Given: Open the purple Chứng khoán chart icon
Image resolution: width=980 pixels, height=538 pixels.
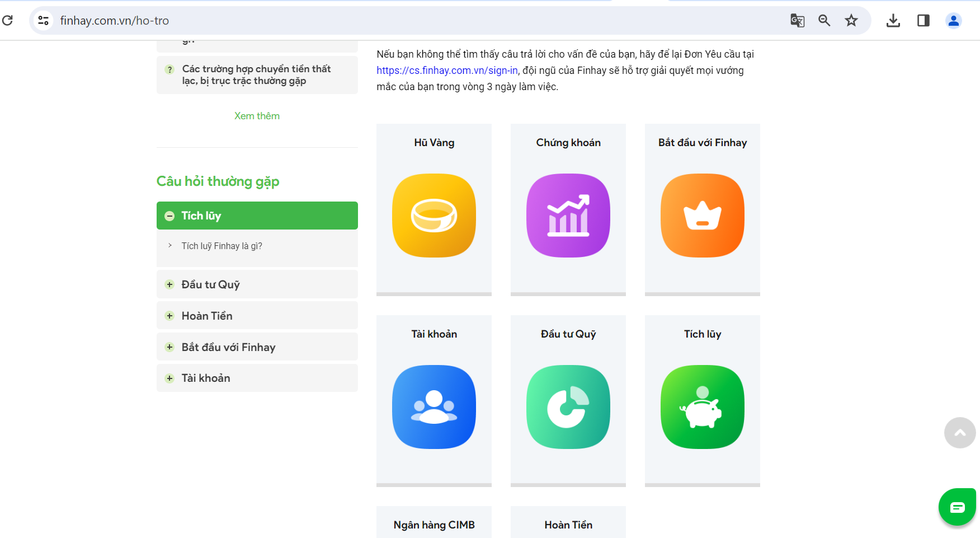Looking at the screenshot, I should pos(568,216).
